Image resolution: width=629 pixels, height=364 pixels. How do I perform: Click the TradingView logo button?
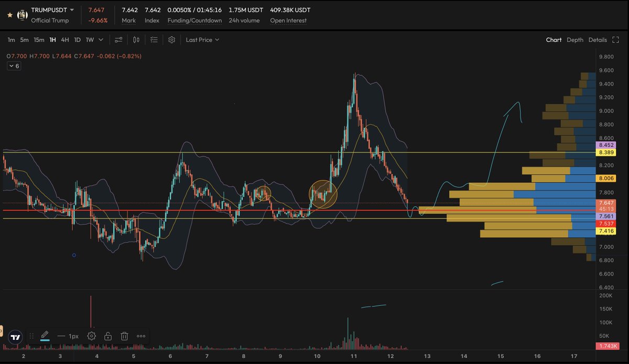pyautogui.click(x=15, y=337)
